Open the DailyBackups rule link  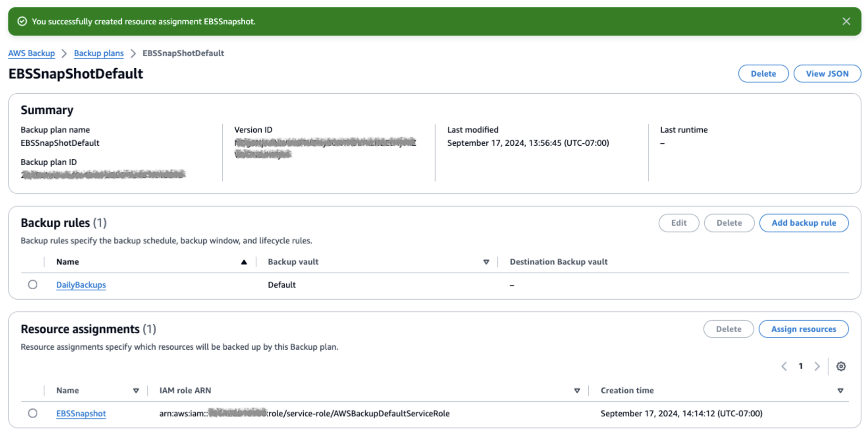(81, 285)
